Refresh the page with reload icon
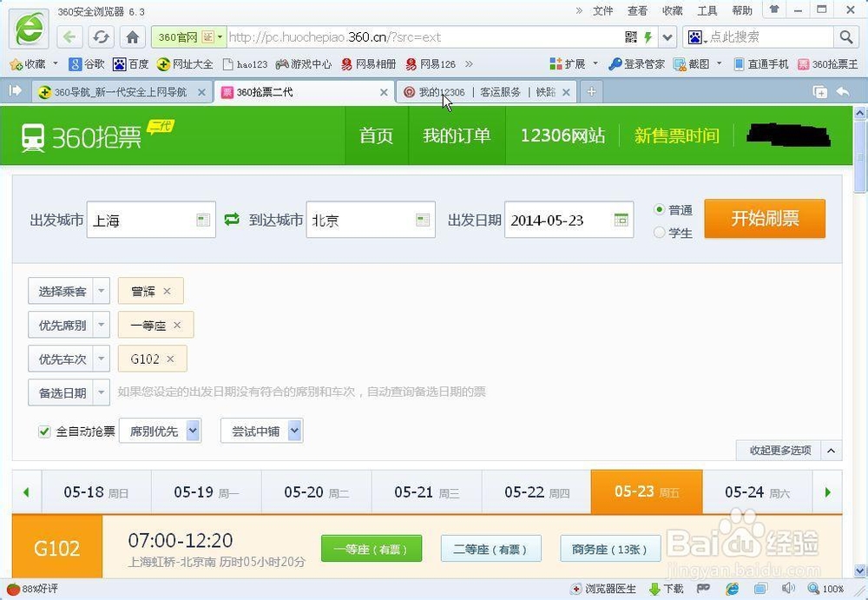Viewport: 868px width, 600px height. point(101,37)
